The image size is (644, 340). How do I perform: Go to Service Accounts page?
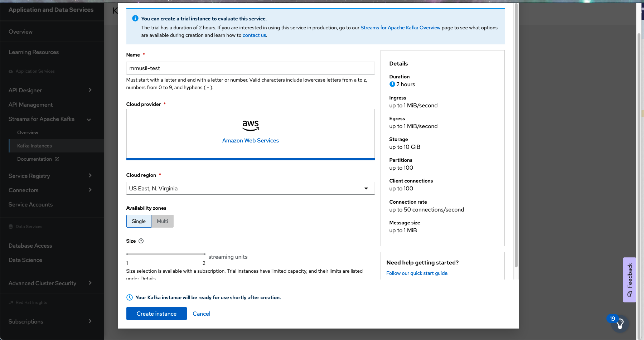[30, 204]
